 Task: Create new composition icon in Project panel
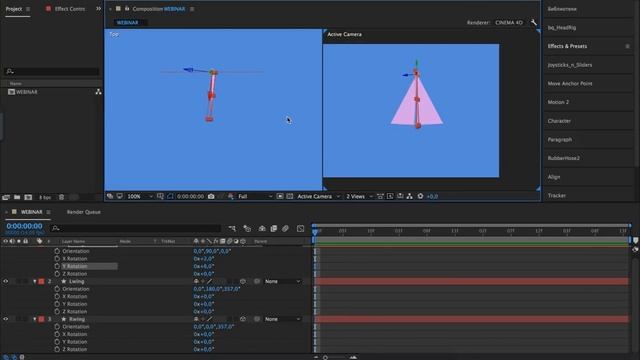tap(28, 197)
